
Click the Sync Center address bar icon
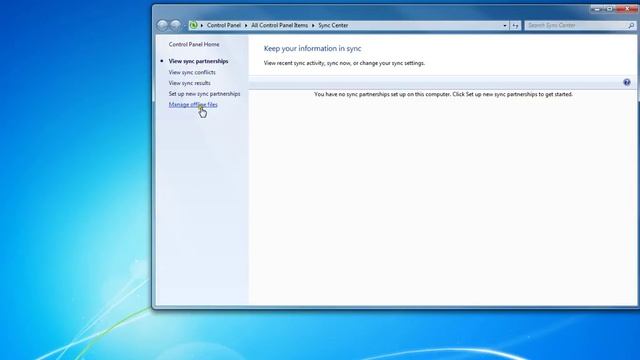(193, 25)
